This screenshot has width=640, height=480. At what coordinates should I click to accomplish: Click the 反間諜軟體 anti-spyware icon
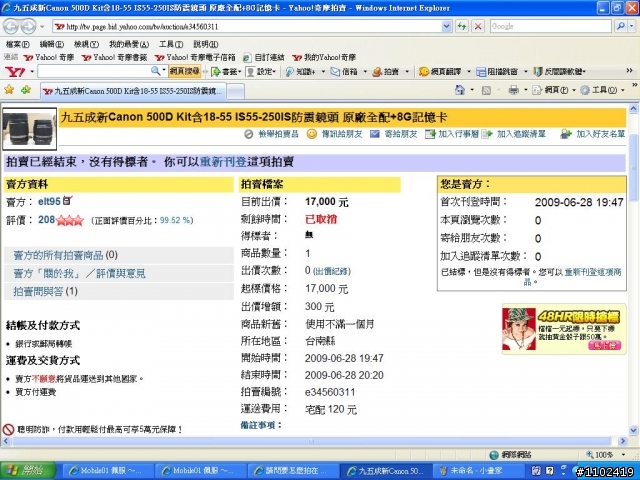(x=538, y=72)
